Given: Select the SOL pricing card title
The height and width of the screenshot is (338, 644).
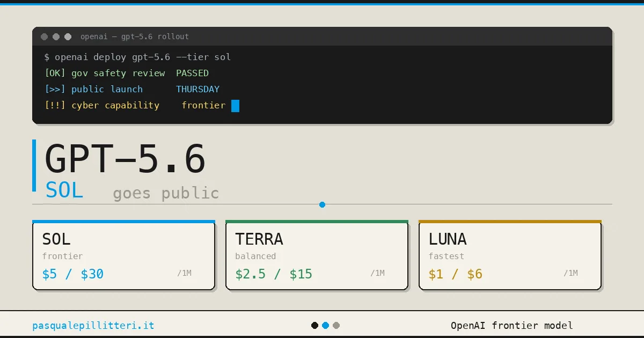Looking at the screenshot, I should point(56,239).
